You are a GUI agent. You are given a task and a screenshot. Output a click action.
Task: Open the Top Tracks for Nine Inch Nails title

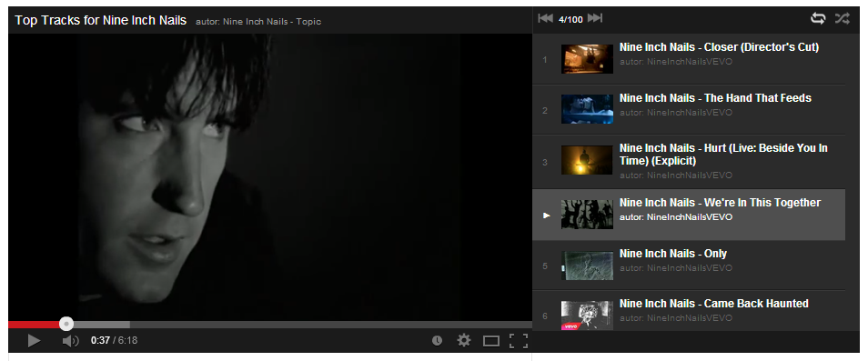[101, 20]
